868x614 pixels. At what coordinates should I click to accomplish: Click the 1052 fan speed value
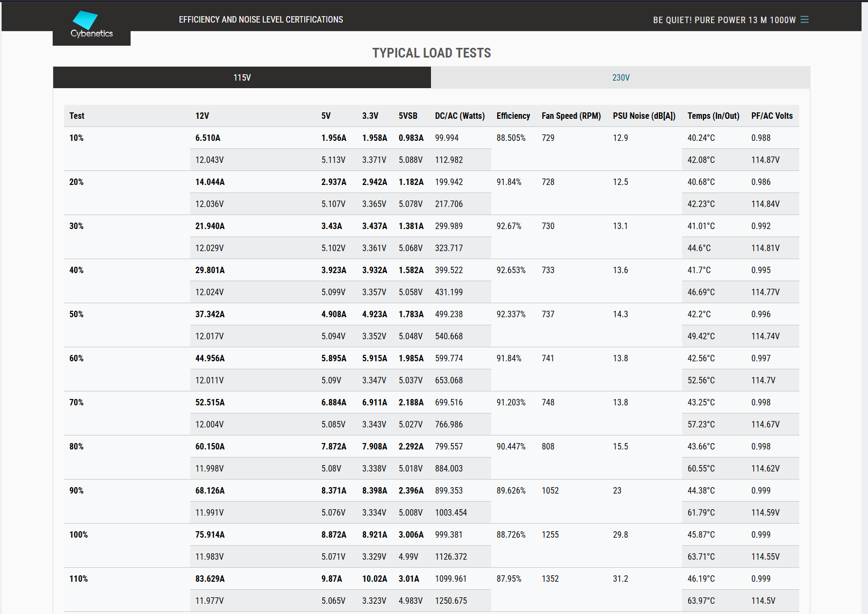[550, 490]
